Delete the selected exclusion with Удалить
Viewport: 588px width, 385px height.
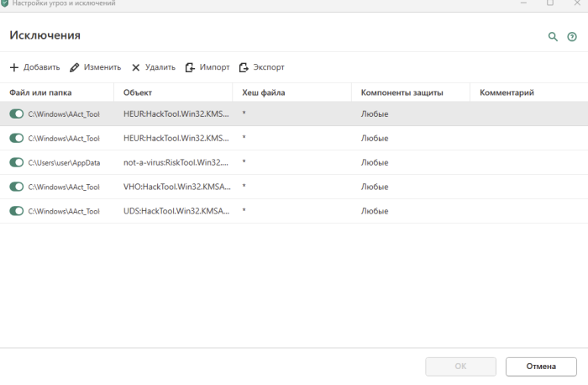[x=154, y=67]
